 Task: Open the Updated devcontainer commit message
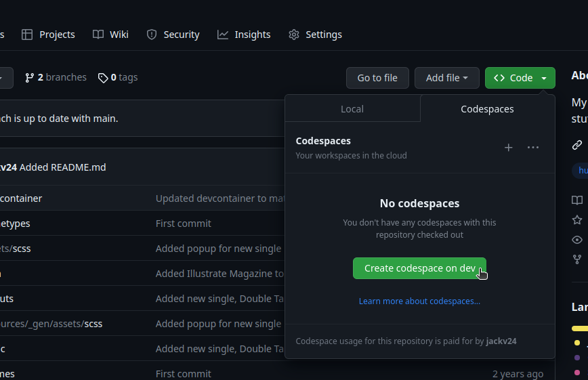220,198
